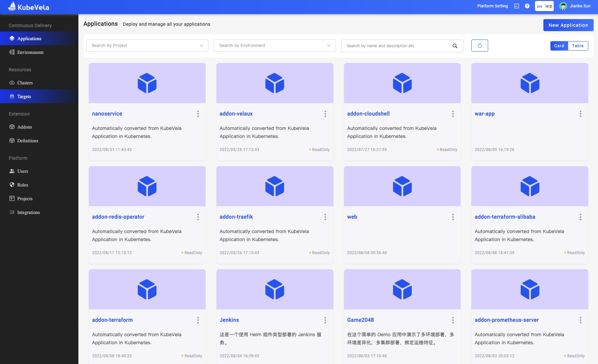Open the Search by Environment dropdown
Viewport: 598px width, 364px height.
tap(275, 46)
